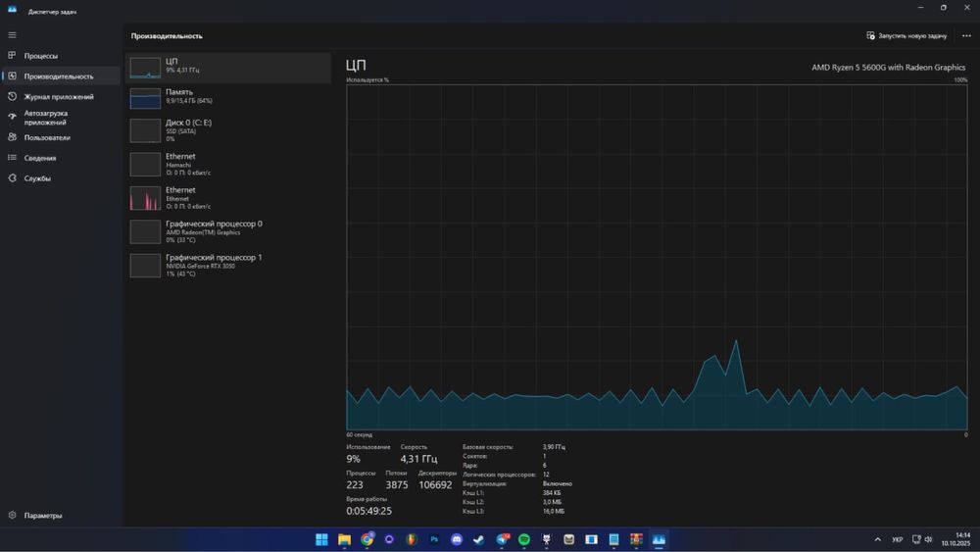This screenshot has height=552, width=980.
Task: Open Telegram from the taskbar
Action: [x=502, y=539]
